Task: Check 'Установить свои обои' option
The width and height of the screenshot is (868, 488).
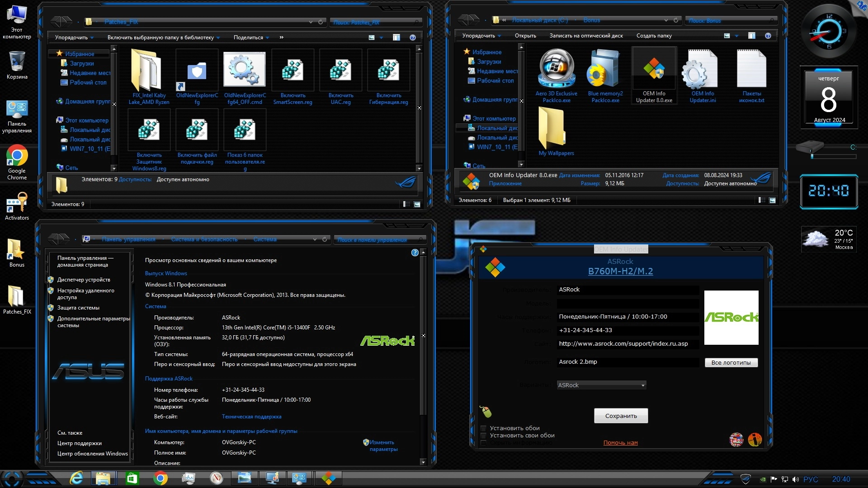Action: pyautogui.click(x=483, y=436)
